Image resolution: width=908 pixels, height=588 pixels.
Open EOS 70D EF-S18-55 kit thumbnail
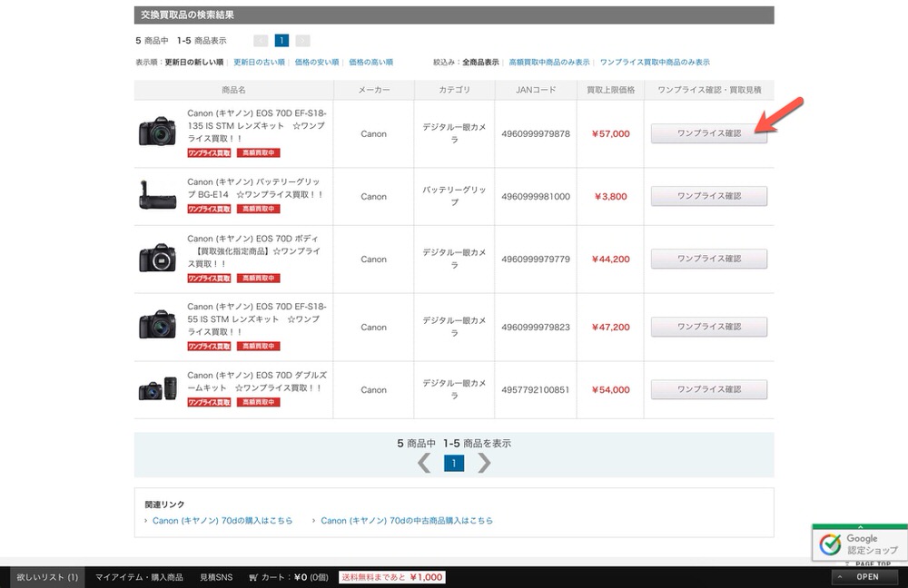click(x=157, y=324)
